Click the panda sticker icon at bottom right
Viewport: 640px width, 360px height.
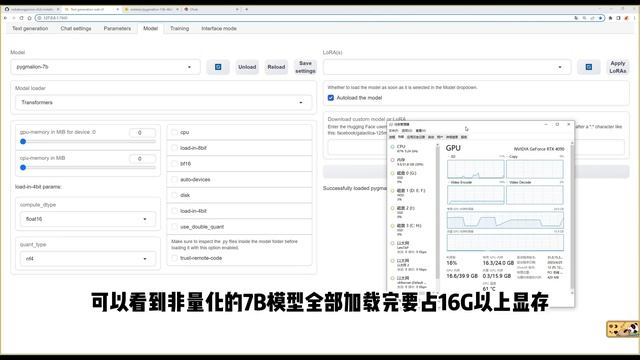[x=623, y=329]
